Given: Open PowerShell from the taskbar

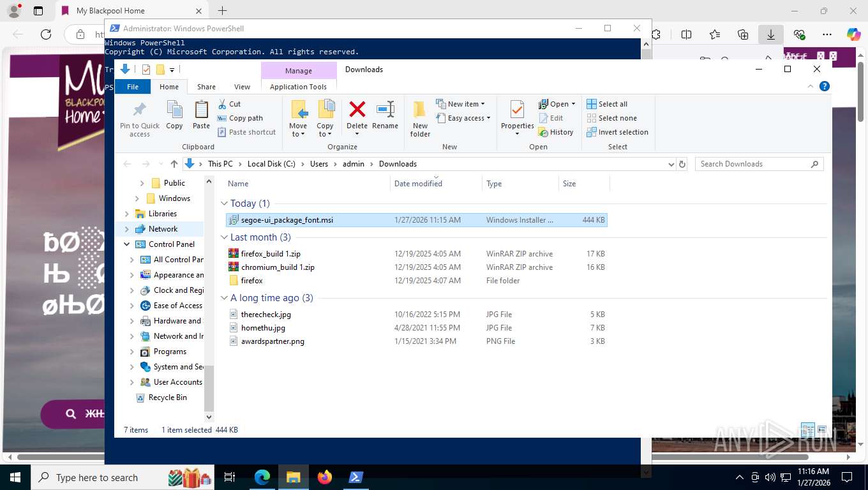Looking at the screenshot, I should click(x=355, y=477).
